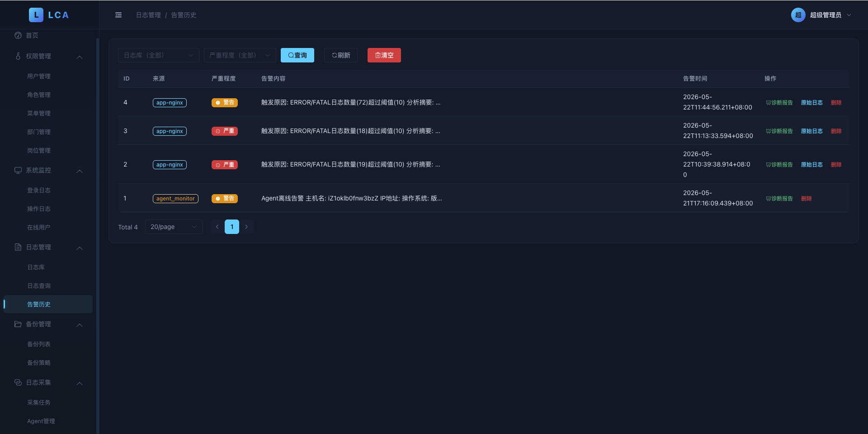
Task: Click the sidebar vertical scrollbar
Action: [97, 235]
